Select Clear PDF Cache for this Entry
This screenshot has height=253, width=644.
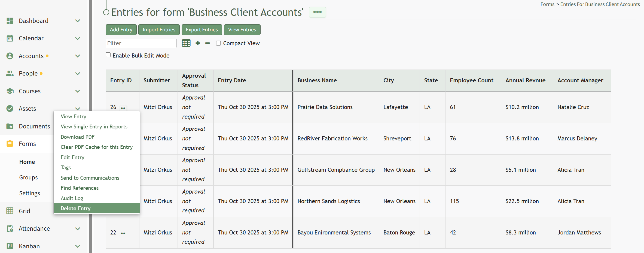click(97, 147)
